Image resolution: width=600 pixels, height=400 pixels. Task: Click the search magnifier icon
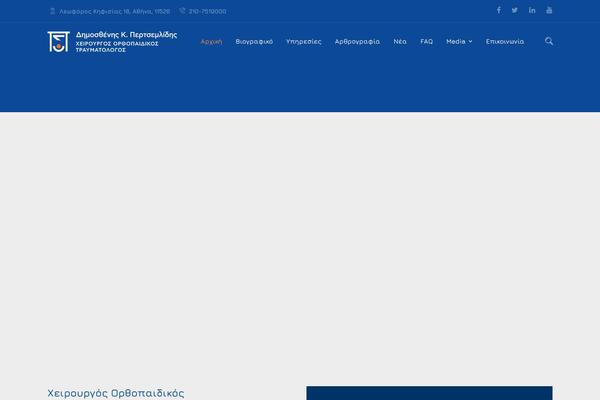pyautogui.click(x=549, y=41)
